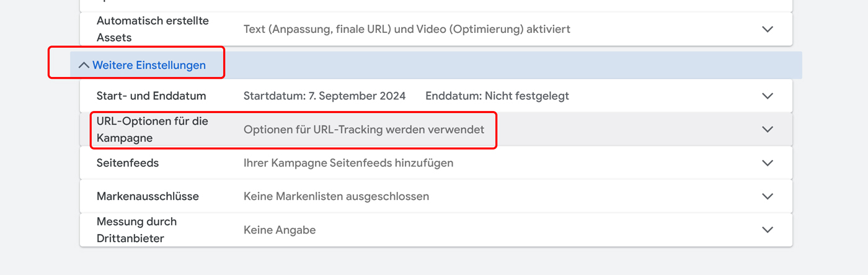This screenshot has height=275, width=868.
Task: Expand the Start- und Enddatum chevron
Action: point(768,96)
